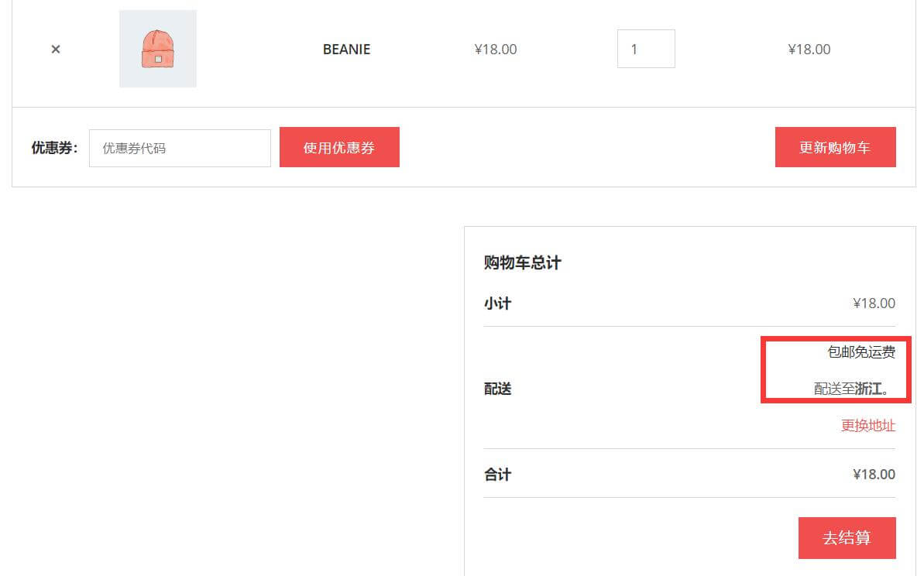This screenshot has height=576, width=924.
Task: Click the 购物车总计 heading
Action: tap(522, 263)
